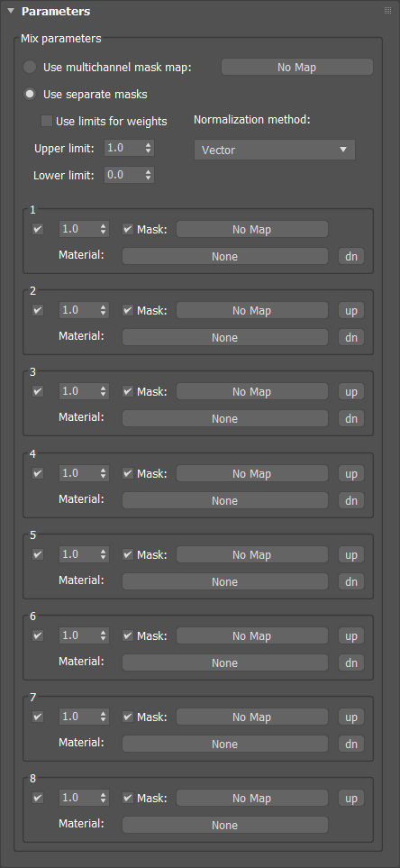
Task: Click the weight value field in slot 1
Action: pyautogui.click(x=78, y=229)
